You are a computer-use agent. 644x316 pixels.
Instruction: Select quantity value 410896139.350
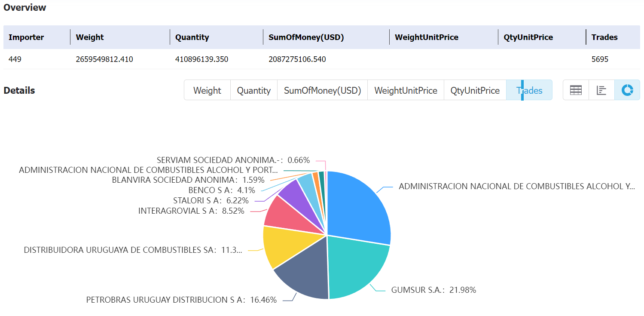(201, 59)
